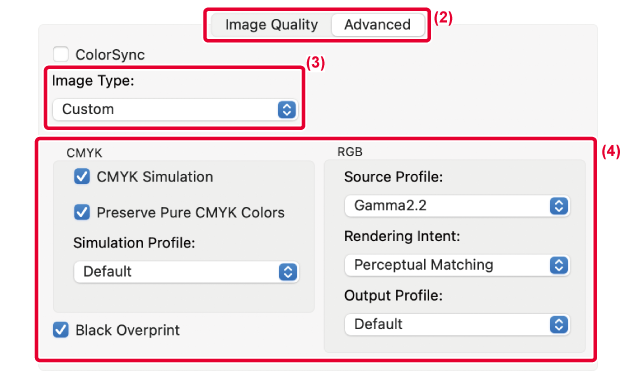Open the Simulation Profile Default dropdown
This screenshot has width=632, height=381.
click(186, 272)
